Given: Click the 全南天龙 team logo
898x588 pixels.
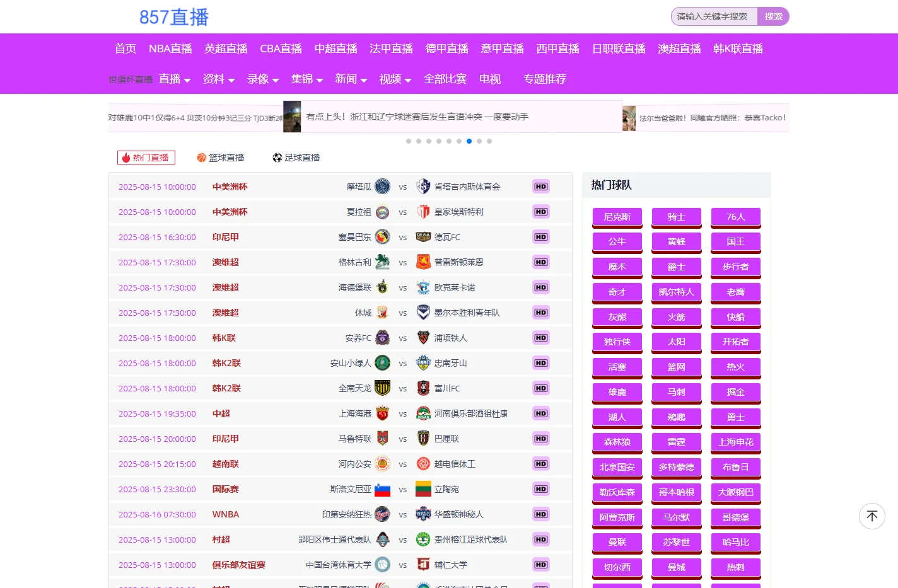Looking at the screenshot, I should (382, 388).
